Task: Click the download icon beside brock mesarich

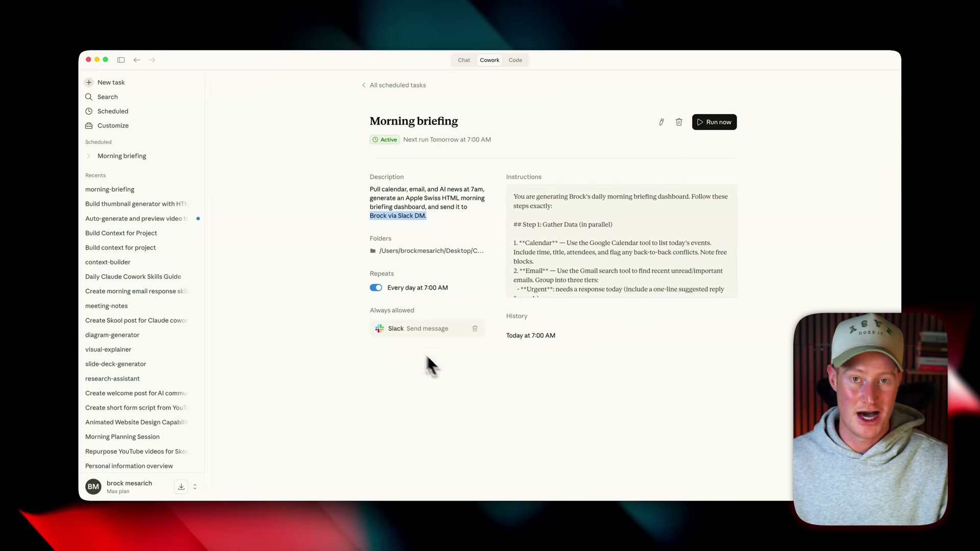Action: [x=181, y=487]
